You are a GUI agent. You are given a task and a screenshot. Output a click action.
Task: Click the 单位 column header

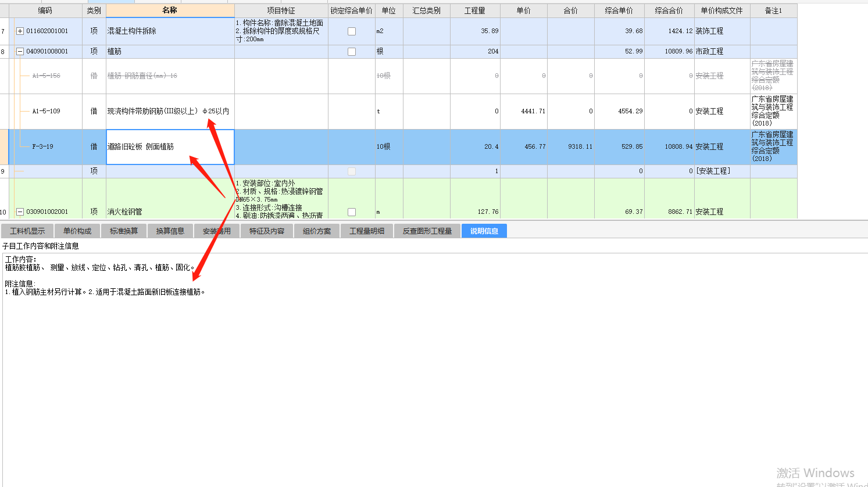389,10
